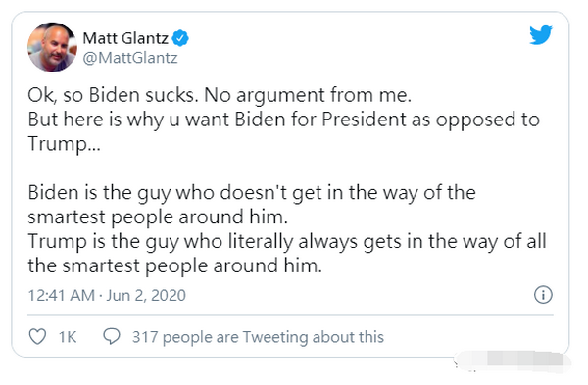Click the "smartest people around him." line
588x385 pixels.
pos(158,217)
